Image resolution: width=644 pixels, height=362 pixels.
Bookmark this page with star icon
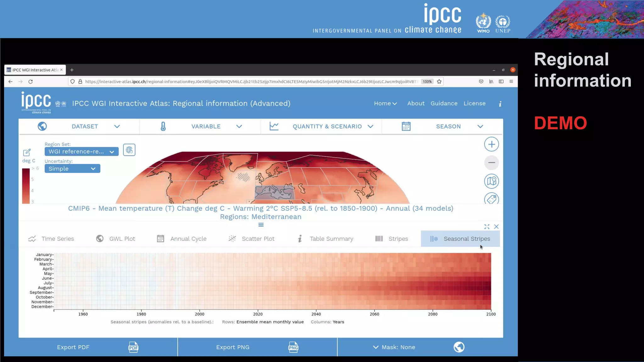coord(439,82)
